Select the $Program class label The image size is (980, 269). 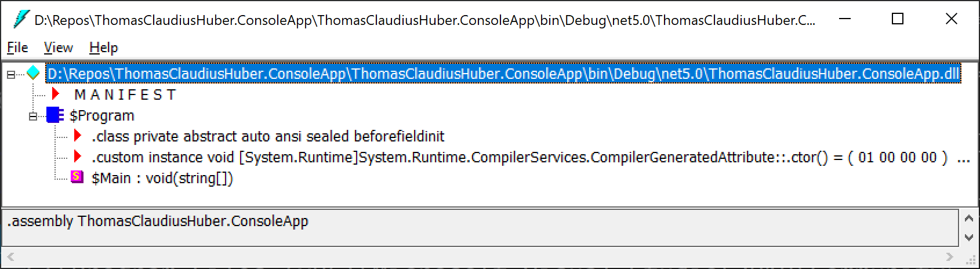point(102,115)
